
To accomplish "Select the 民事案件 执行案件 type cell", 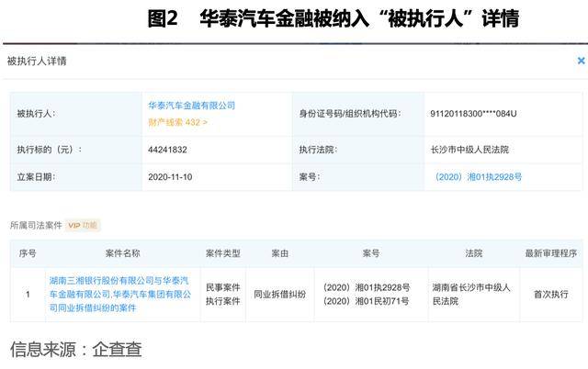I will 222,294.
